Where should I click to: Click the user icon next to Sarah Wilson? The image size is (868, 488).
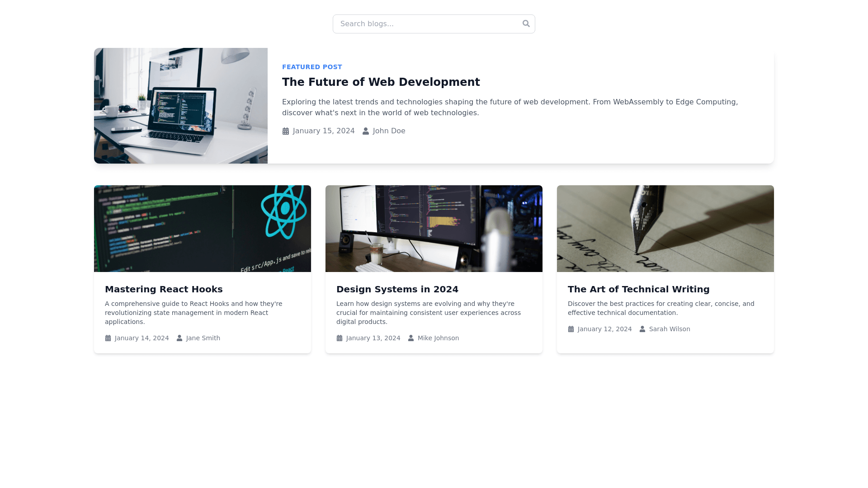click(642, 329)
